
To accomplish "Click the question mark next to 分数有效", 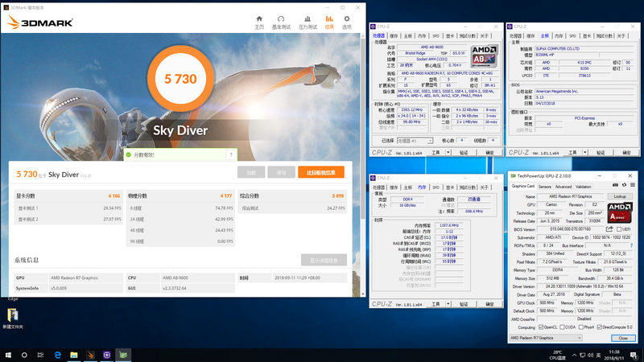I will tap(231, 154).
